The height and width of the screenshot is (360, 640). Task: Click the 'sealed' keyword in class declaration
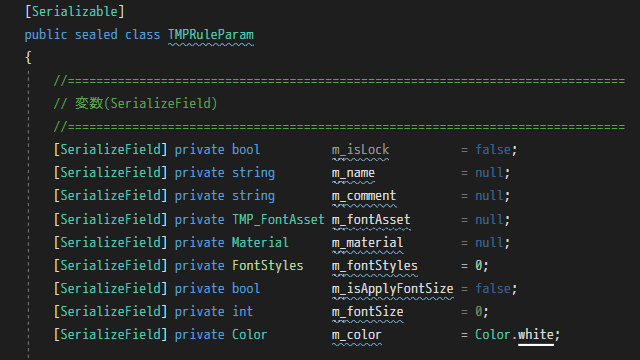point(96,35)
